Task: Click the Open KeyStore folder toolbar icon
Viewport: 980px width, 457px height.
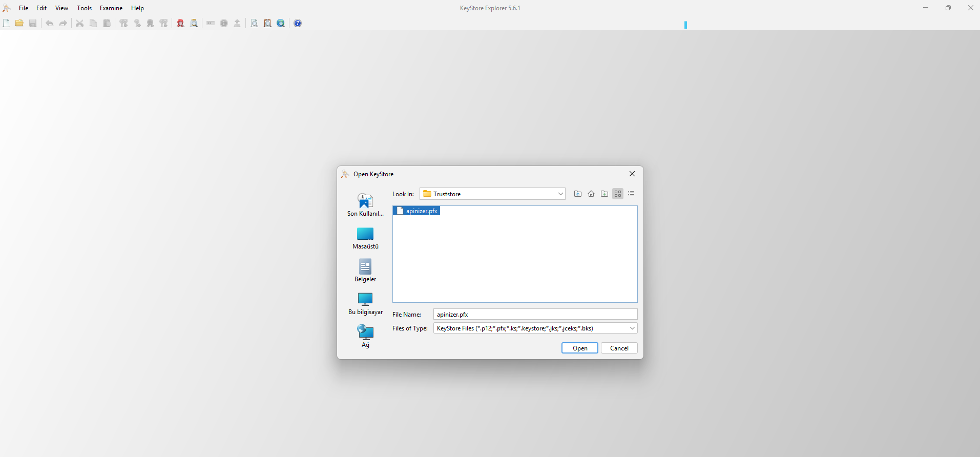Action: click(19, 23)
